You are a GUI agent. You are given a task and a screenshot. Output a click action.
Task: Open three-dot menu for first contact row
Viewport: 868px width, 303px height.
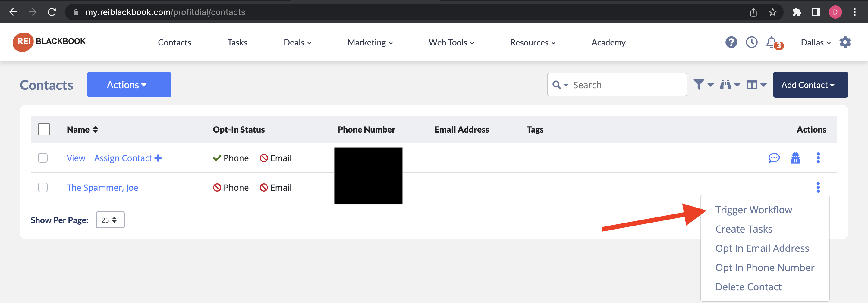click(x=818, y=158)
